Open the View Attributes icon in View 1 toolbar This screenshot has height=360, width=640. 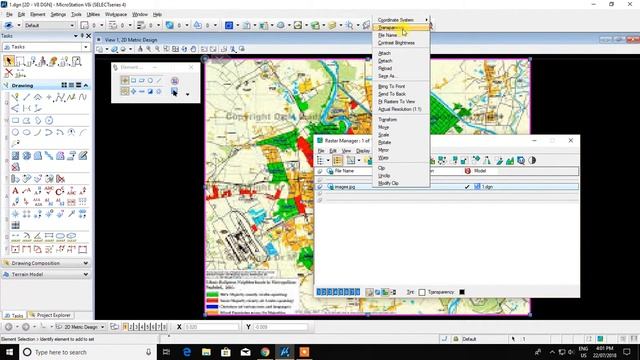(x=100, y=49)
